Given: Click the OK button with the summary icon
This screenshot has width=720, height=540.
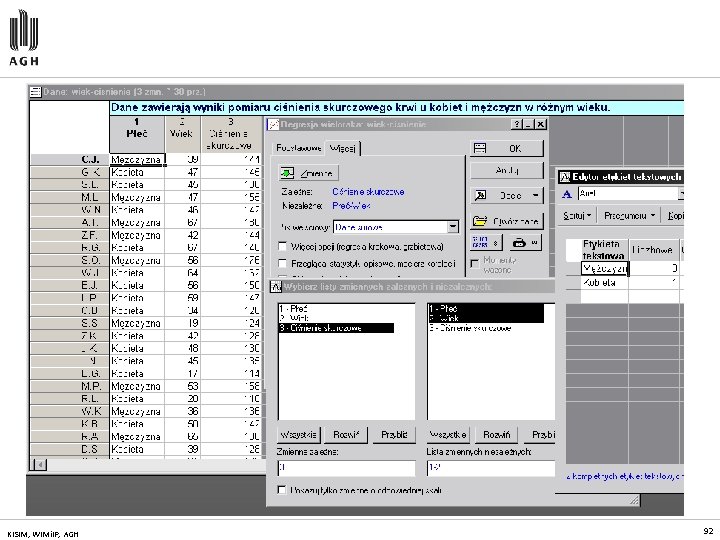Looking at the screenshot, I should click(506, 148).
